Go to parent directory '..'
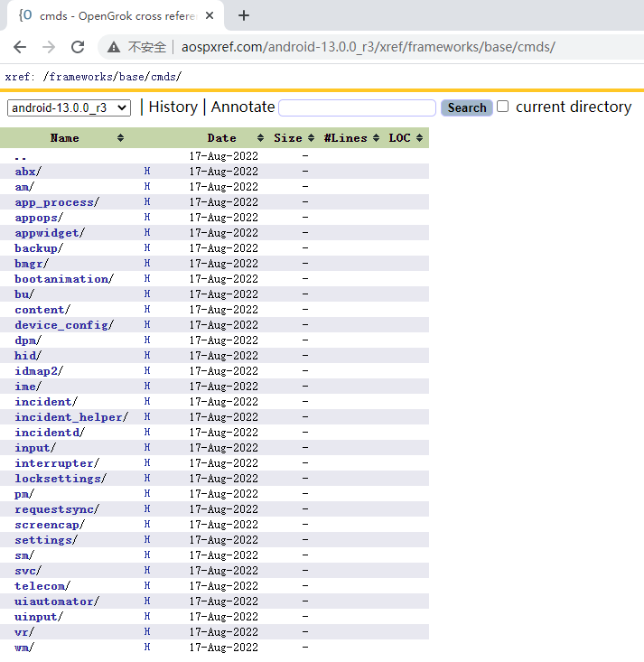The height and width of the screenshot is (662, 644). pyautogui.click(x=20, y=156)
